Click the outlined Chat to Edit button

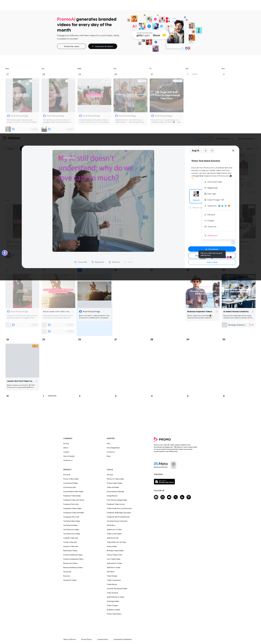[212, 262]
